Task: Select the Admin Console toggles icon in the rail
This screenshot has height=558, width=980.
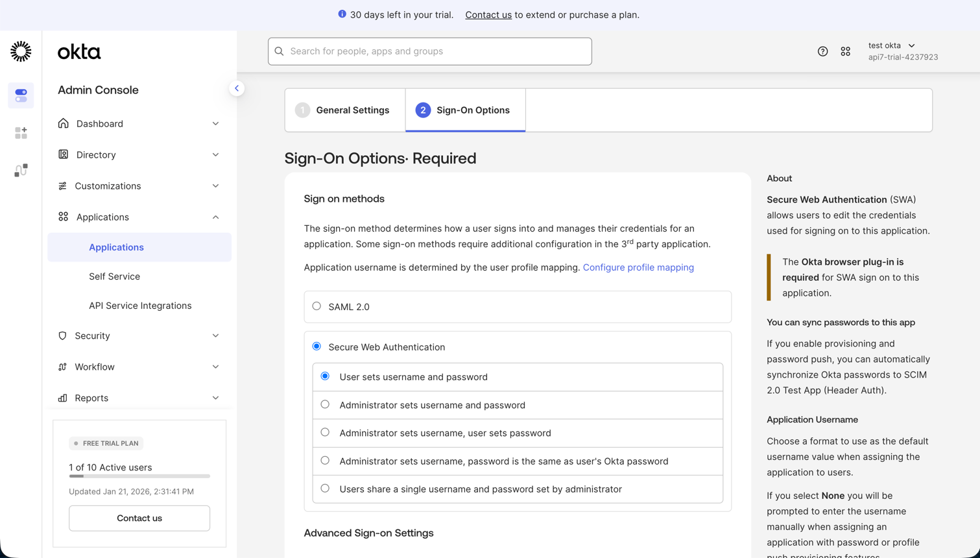Action: [20, 95]
